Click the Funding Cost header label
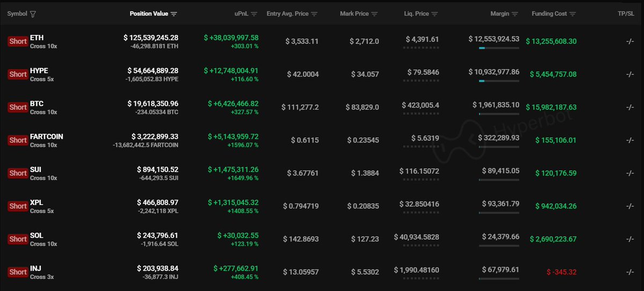 coord(549,13)
